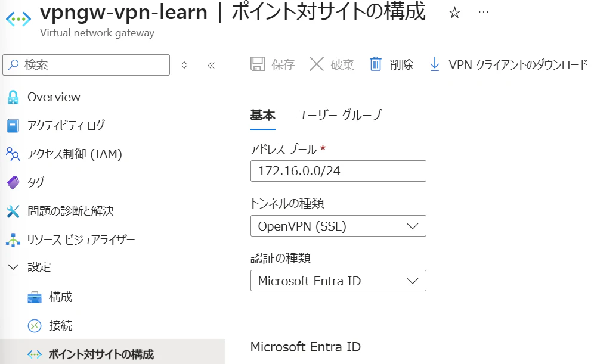
Task: Click the 設定 section label
Action: tap(39, 267)
